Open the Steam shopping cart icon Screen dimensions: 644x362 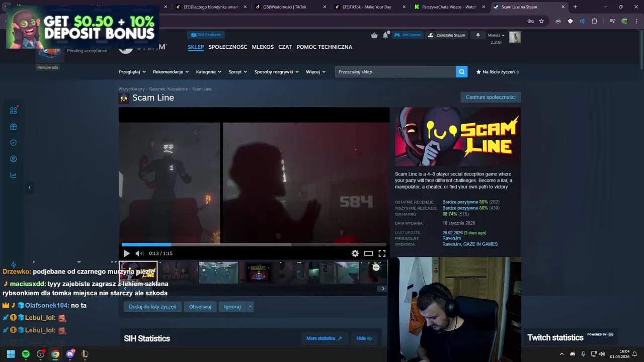pos(374,35)
